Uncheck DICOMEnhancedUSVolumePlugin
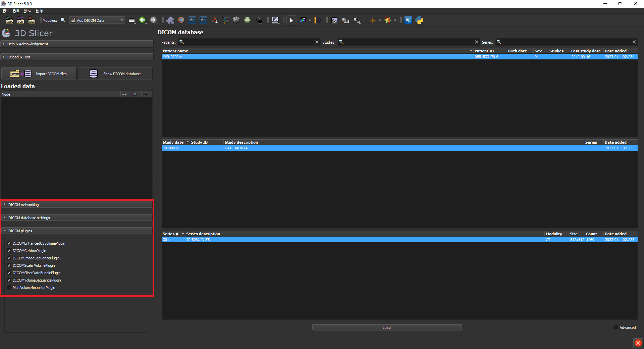This screenshot has height=349, width=644. pos(9,243)
